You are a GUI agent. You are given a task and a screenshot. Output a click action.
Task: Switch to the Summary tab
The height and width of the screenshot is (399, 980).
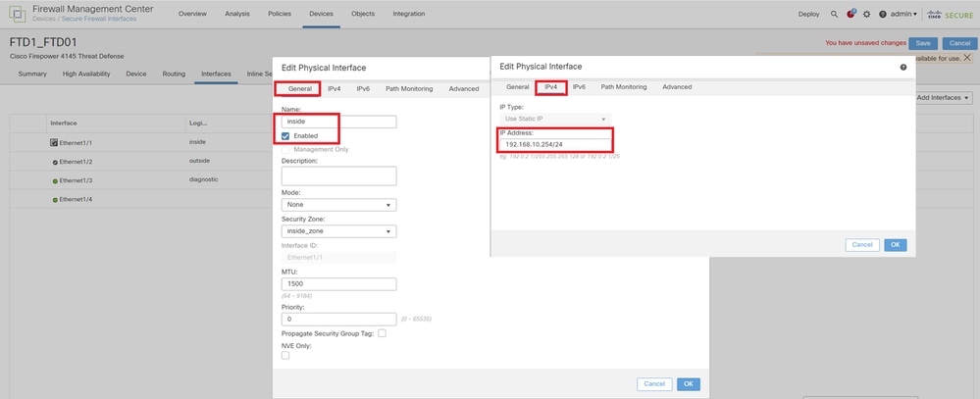click(x=32, y=74)
